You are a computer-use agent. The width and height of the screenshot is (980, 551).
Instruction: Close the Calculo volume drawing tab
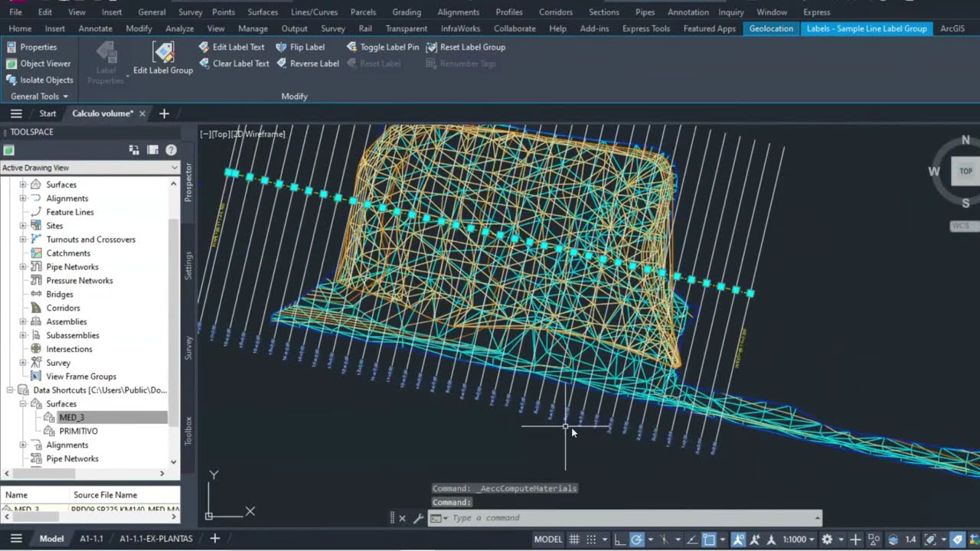coord(142,113)
